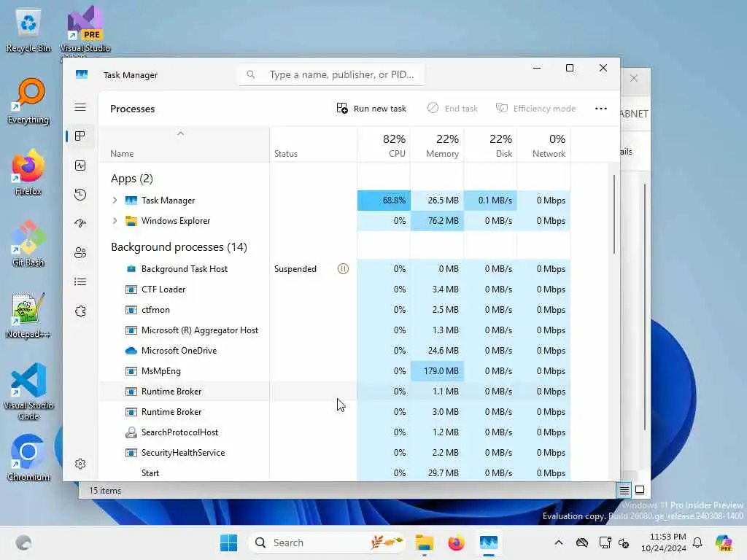Click the Suspended status text
This screenshot has width=747, height=560.
click(295, 268)
